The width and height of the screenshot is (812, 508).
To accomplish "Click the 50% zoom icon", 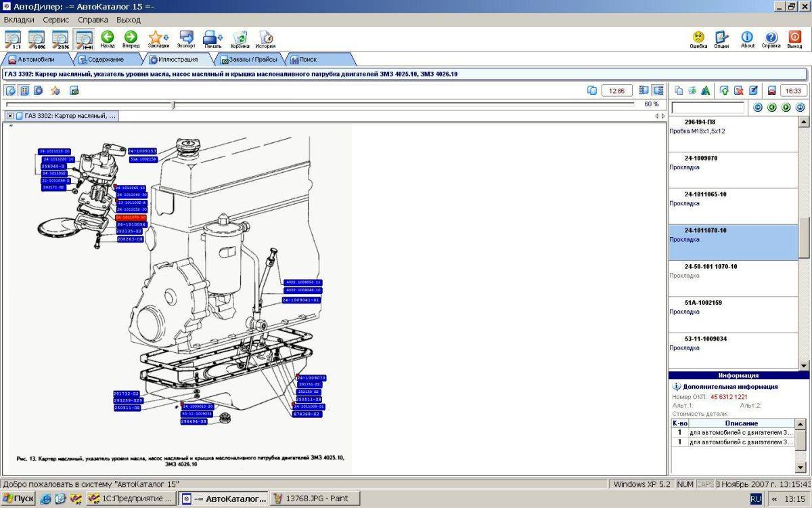I will click(37, 39).
